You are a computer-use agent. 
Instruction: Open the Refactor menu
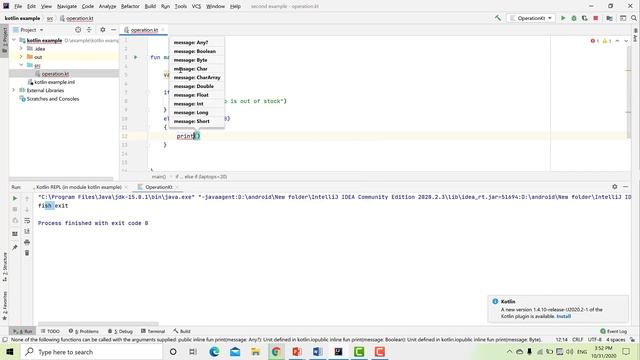coord(130,7)
